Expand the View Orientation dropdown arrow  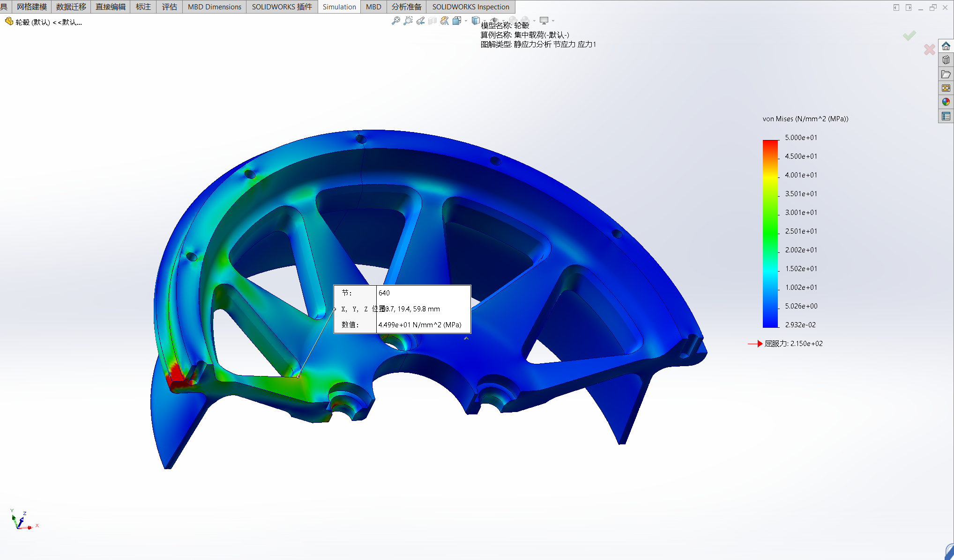point(466,21)
